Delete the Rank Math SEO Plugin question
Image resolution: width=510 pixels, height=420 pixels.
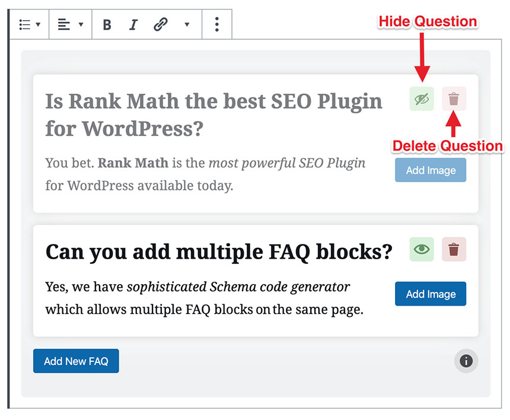click(454, 98)
